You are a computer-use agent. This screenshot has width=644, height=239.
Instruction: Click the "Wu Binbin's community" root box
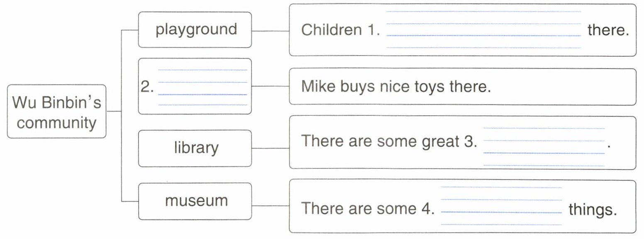[x=56, y=112]
